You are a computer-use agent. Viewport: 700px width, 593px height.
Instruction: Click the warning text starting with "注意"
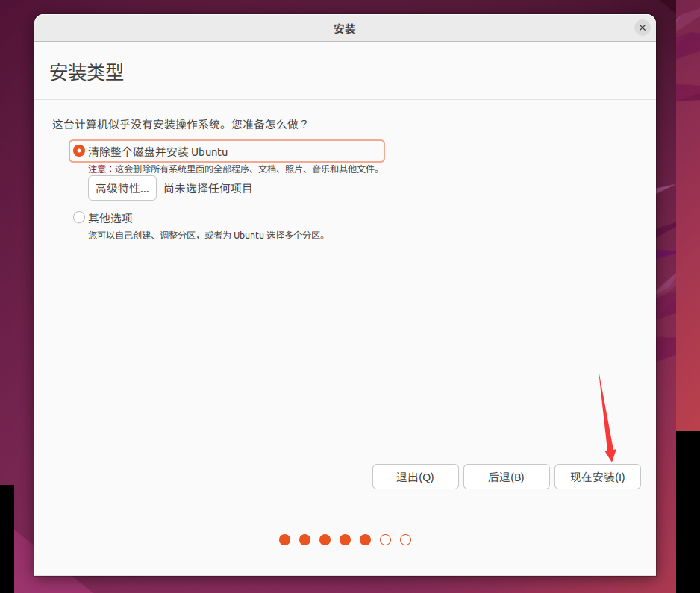pyautogui.click(x=234, y=169)
